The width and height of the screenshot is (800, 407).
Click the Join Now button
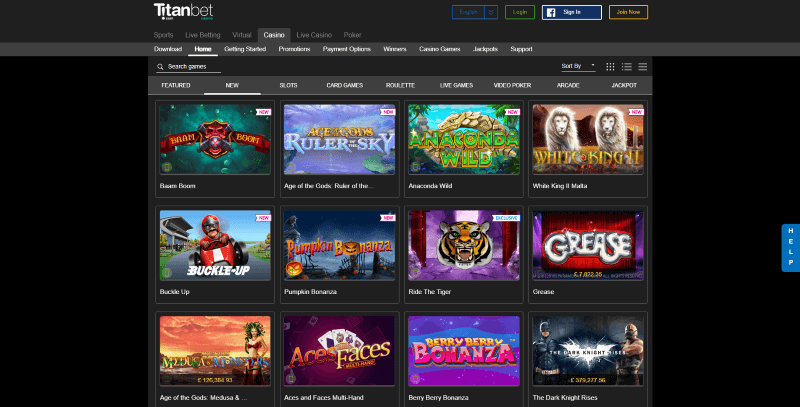tap(628, 12)
